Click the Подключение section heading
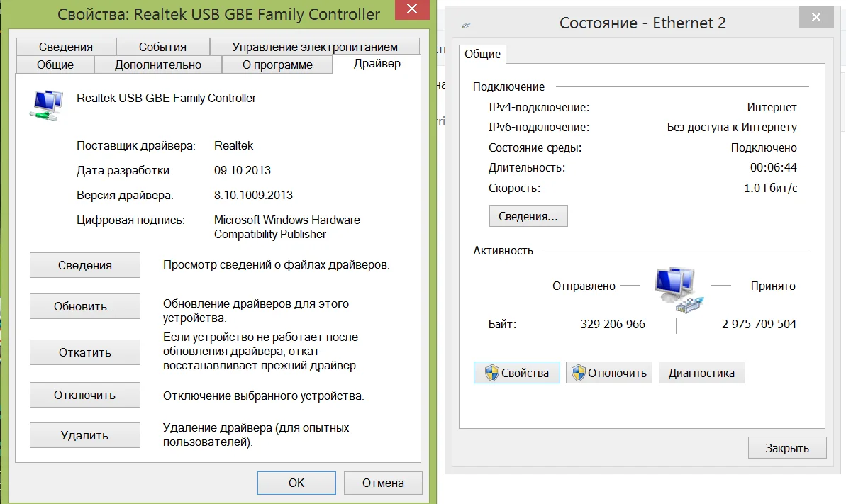The image size is (846, 504). coord(508,86)
